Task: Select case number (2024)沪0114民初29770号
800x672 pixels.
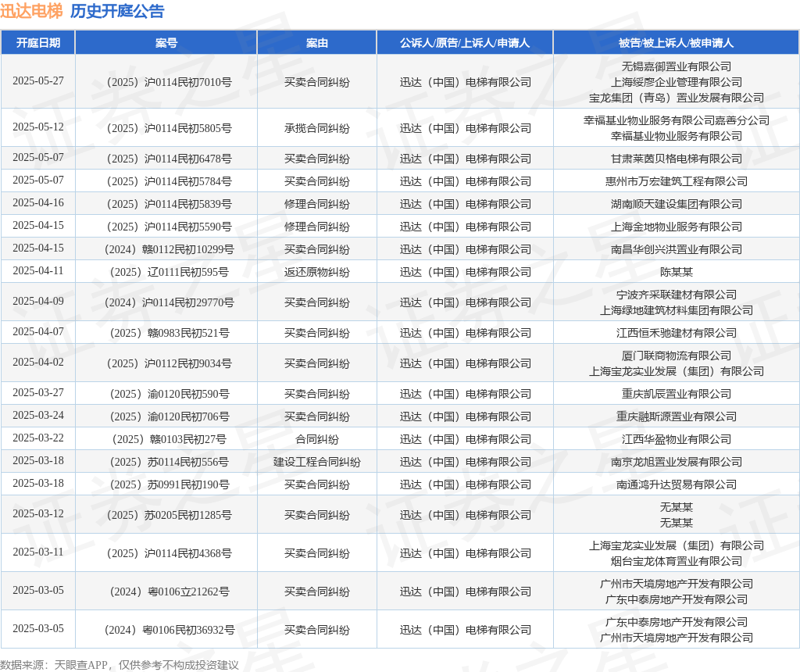Action: coord(169,302)
